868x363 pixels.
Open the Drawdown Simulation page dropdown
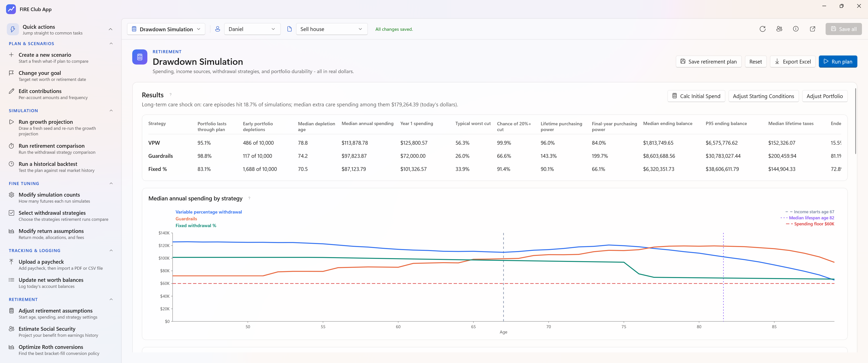coord(166,29)
